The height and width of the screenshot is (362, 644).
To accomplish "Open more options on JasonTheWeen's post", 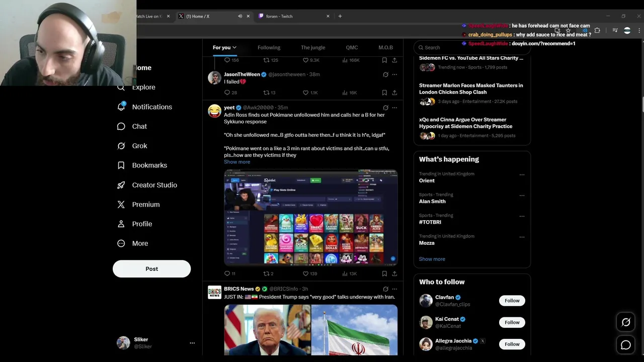I will click(x=394, y=74).
